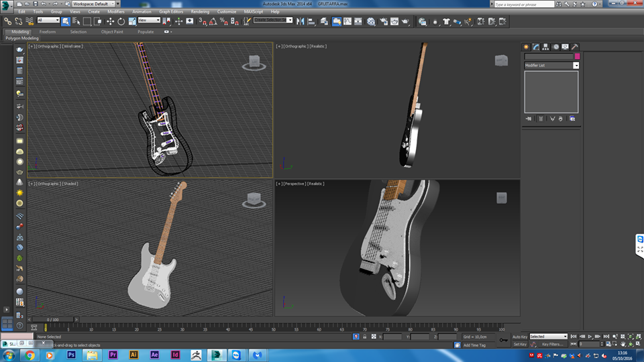The height and width of the screenshot is (362, 644).
Task: Open the Workspace: Default dropdown
Action: [93, 4]
